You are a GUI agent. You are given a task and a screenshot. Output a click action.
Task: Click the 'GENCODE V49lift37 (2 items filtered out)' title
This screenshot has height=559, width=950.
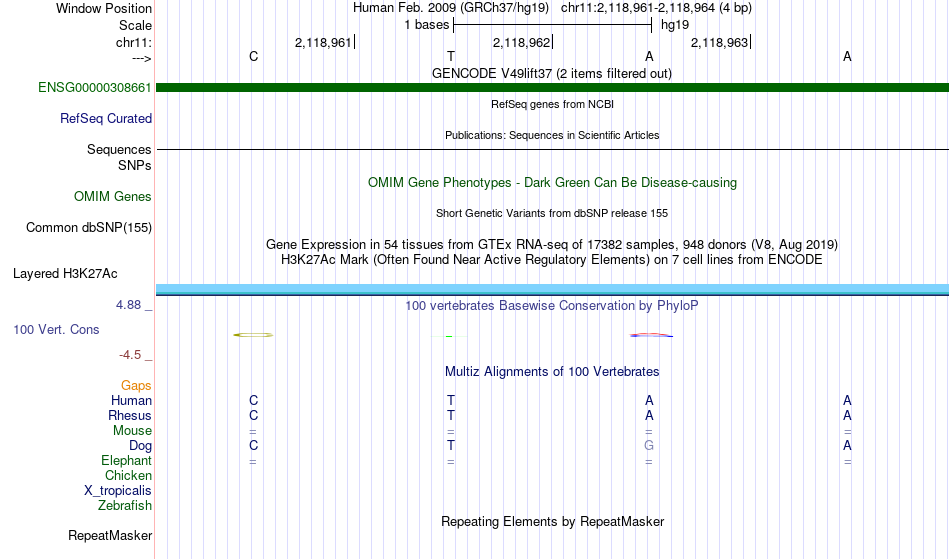(x=552, y=74)
